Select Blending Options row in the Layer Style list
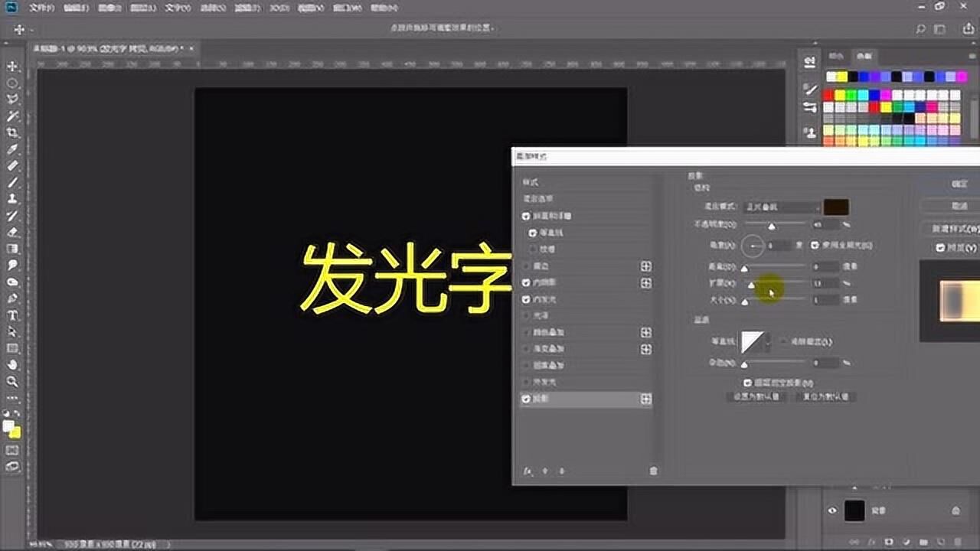The height and width of the screenshot is (551, 980). click(537, 199)
